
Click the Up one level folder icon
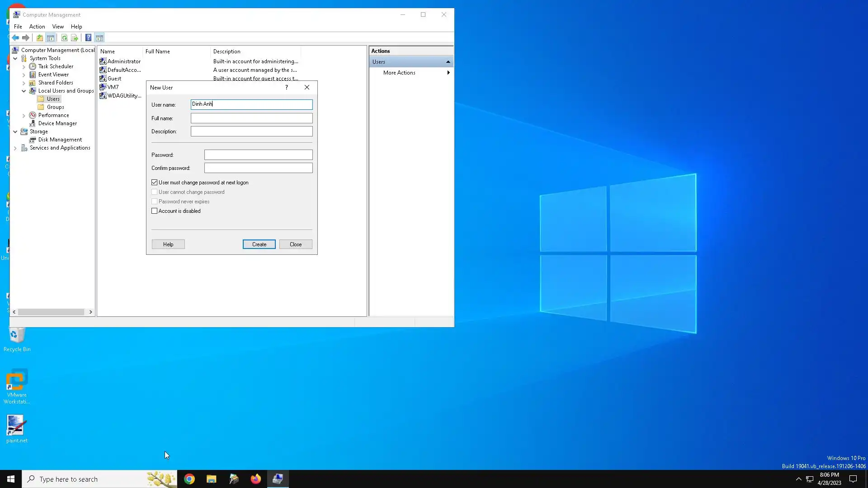pos(40,38)
